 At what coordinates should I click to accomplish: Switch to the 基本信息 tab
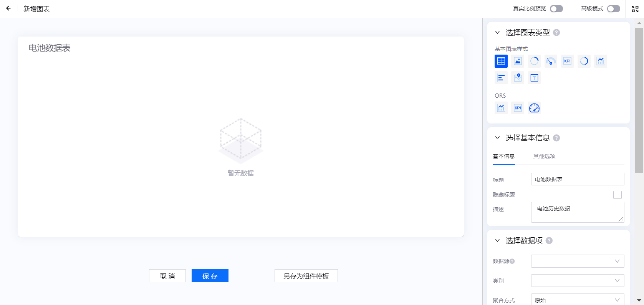[x=503, y=156]
